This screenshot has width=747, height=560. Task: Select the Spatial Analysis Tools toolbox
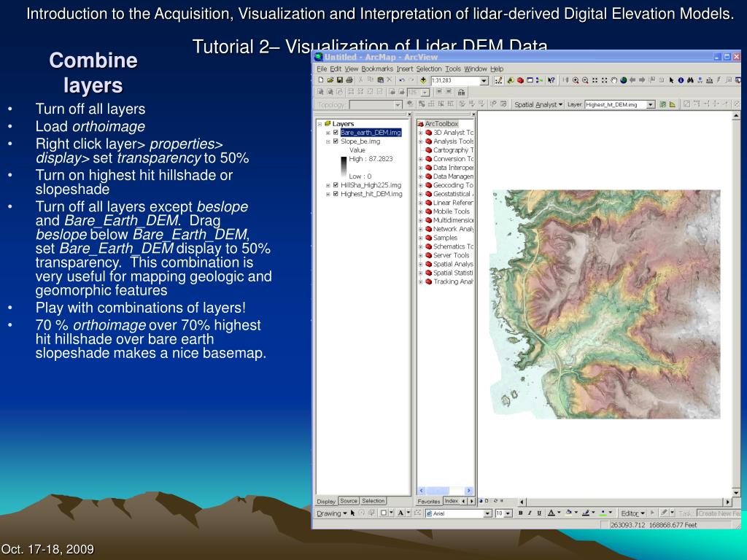pos(449,264)
